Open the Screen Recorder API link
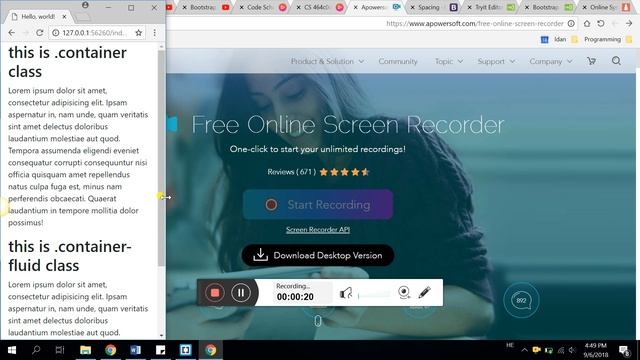The height and width of the screenshot is (360, 640). coord(318,230)
